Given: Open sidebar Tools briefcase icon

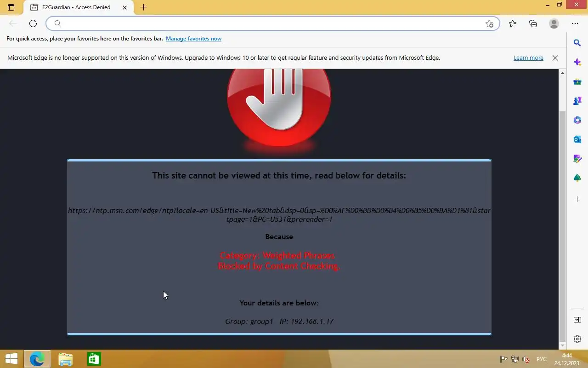Looking at the screenshot, I should pos(577,82).
